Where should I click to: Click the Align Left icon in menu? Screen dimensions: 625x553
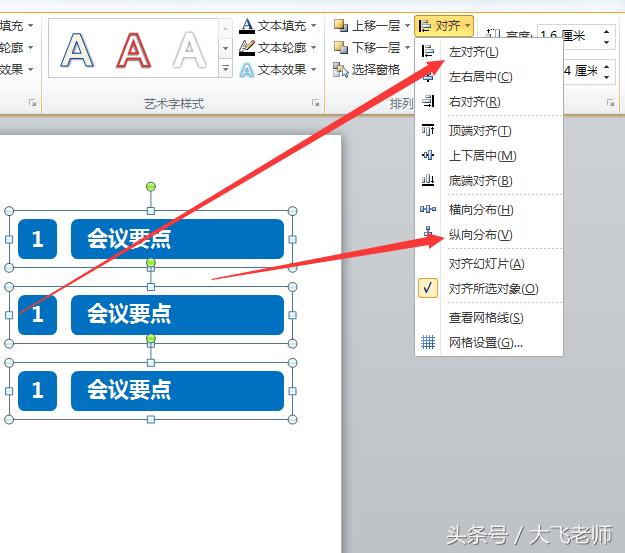(x=428, y=51)
